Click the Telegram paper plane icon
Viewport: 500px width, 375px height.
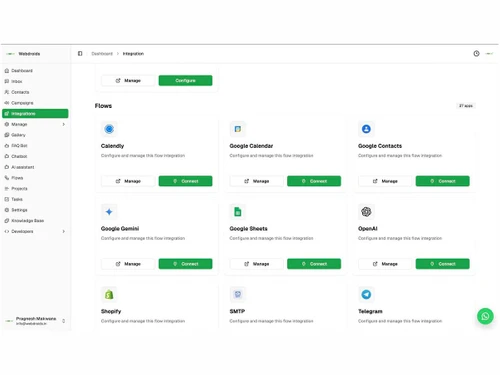tap(366, 294)
